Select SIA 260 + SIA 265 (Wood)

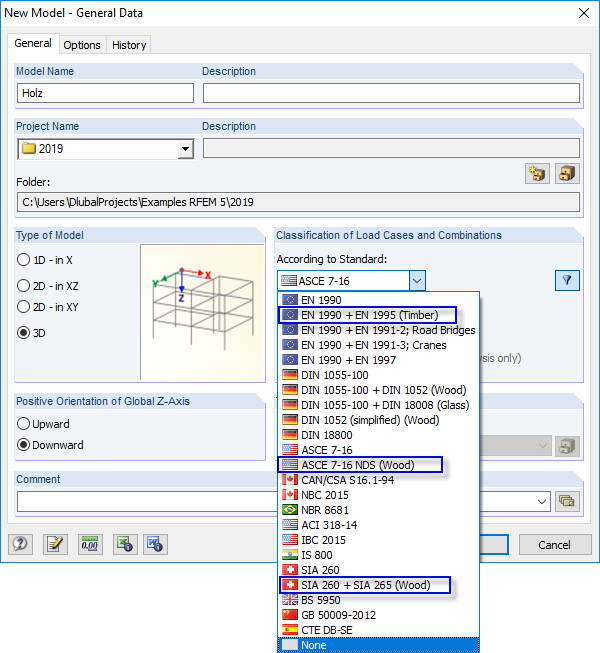coord(378,585)
